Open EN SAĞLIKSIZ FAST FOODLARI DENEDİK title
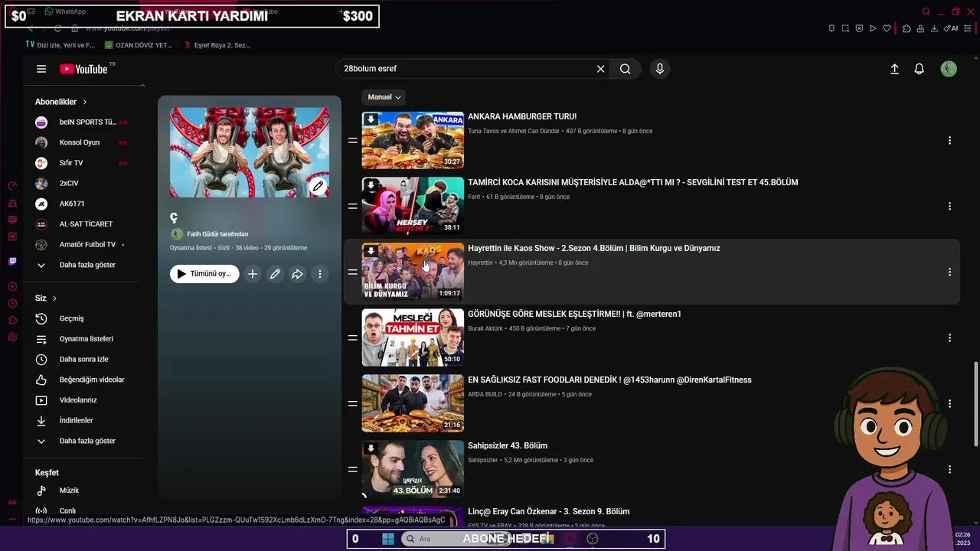This screenshot has width=980, height=551. (x=609, y=380)
